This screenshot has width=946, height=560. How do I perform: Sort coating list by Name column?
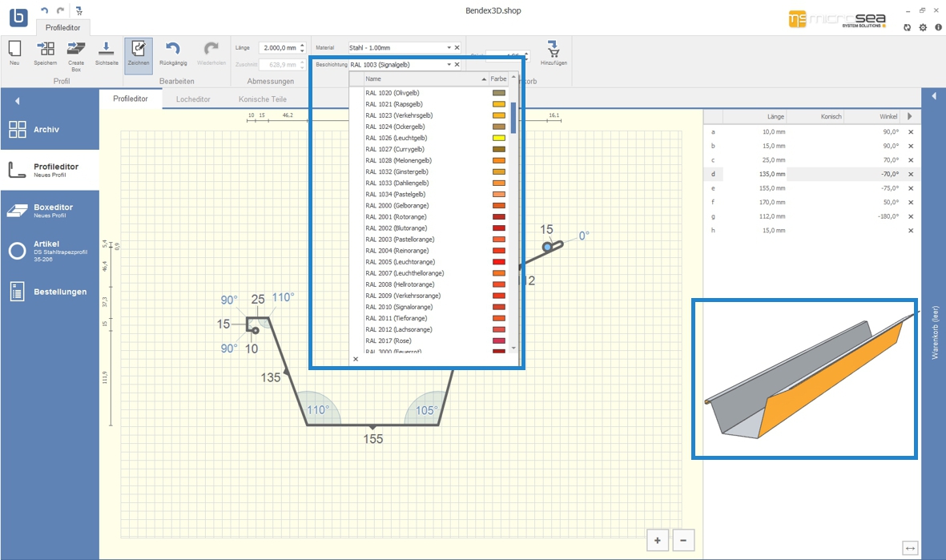point(426,79)
